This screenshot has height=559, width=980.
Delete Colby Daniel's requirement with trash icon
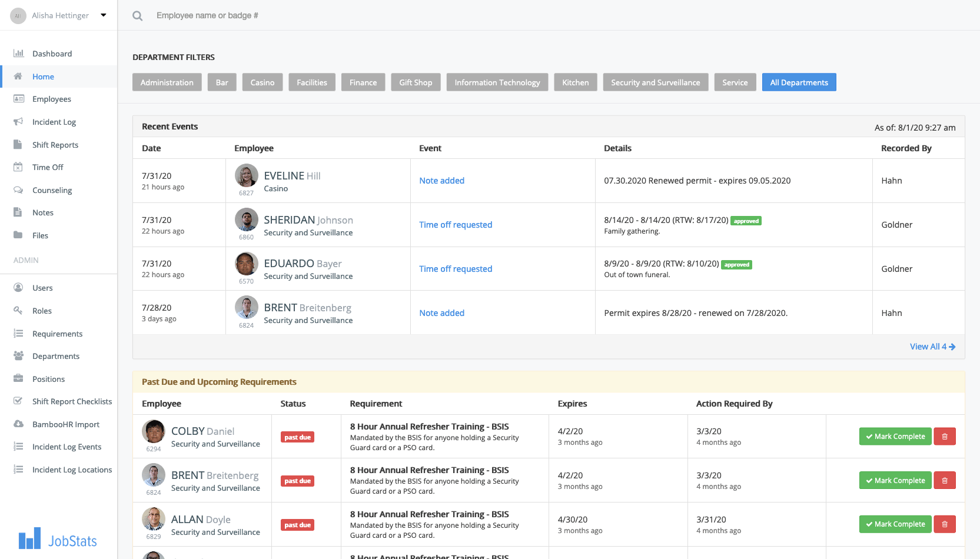945,437
